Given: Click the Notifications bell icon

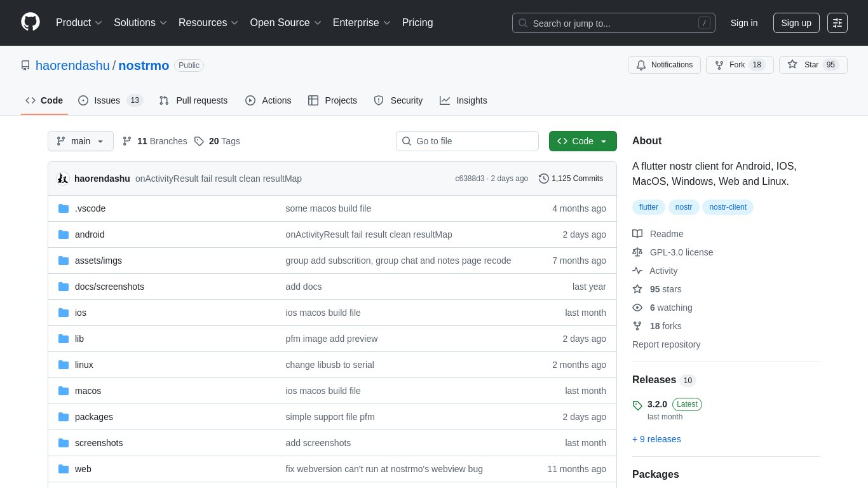Looking at the screenshot, I should click(x=641, y=65).
